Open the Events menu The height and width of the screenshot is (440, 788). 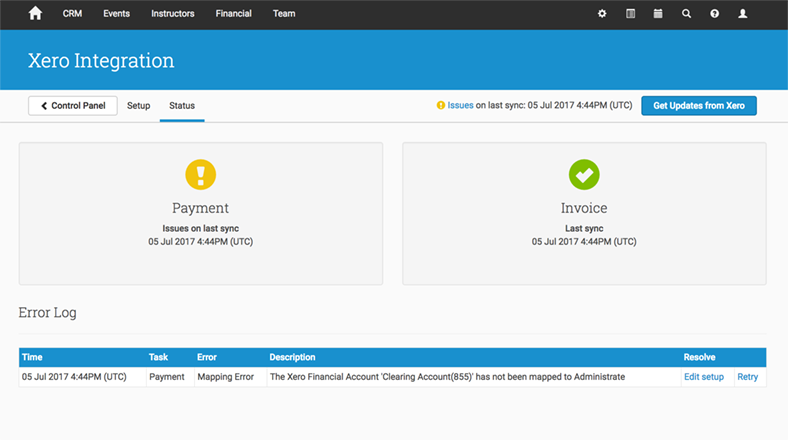117,14
